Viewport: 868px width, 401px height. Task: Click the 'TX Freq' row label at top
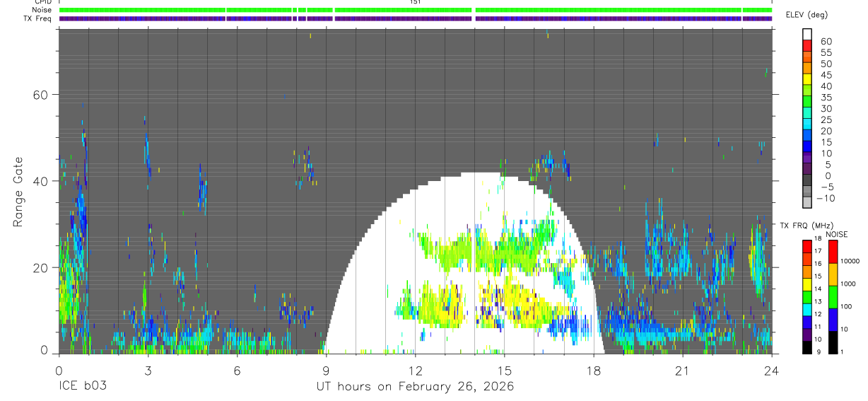pyautogui.click(x=37, y=18)
